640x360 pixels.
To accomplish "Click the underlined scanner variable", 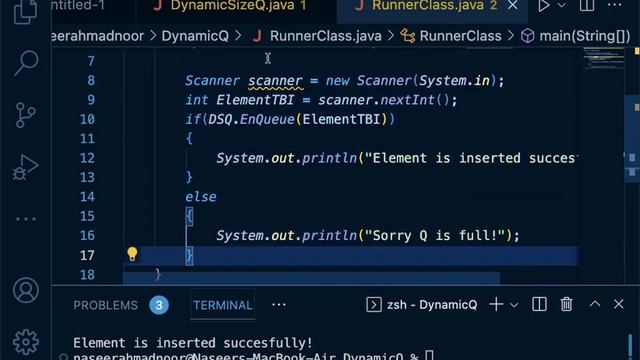I will point(276,81).
